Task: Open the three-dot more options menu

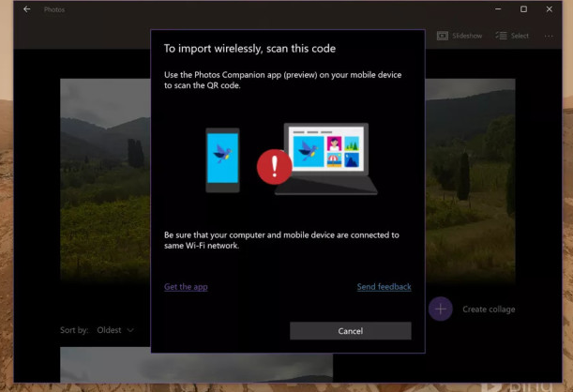Action: pos(550,36)
